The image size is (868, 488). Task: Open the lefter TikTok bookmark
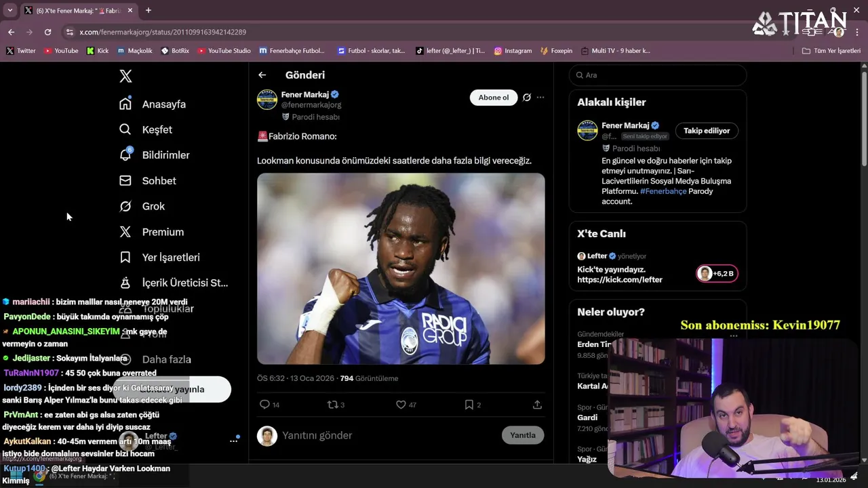450,51
